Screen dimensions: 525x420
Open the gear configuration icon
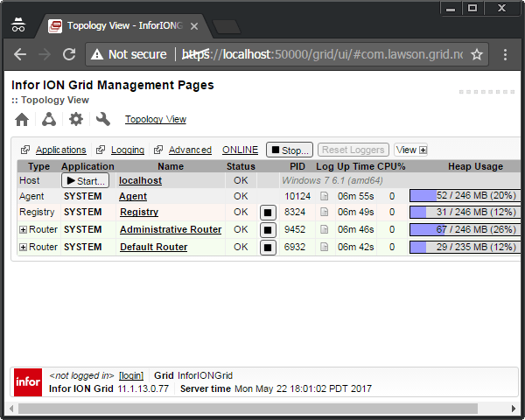click(x=76, y=119)
